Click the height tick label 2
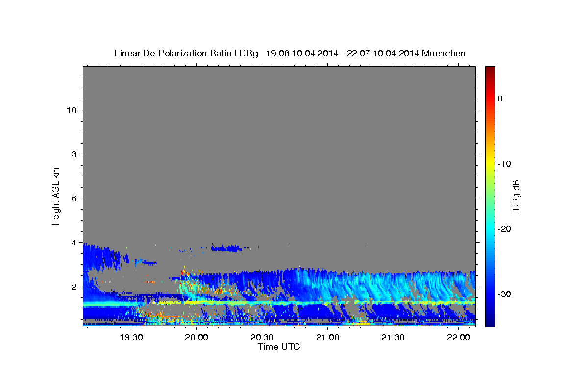Image resolution: width=588 pixels, height=392 pixels. (x=74, y=286)
